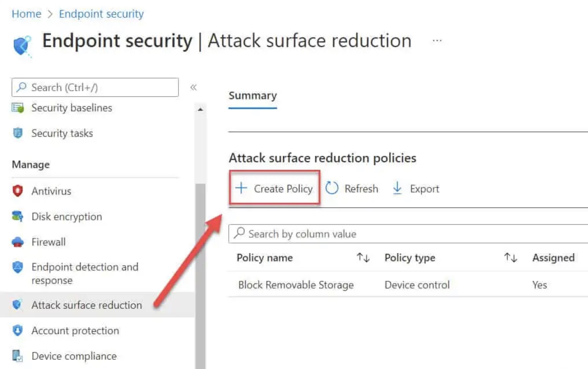Click the Security tasks shield icon
Viewport: 588px width, 369px height.
18,133
